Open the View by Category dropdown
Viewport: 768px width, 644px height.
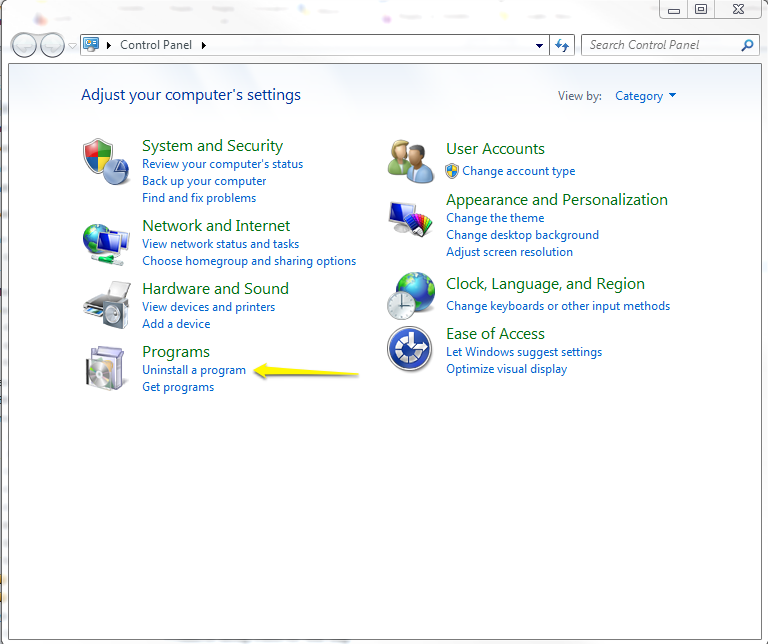pos(645,96)
